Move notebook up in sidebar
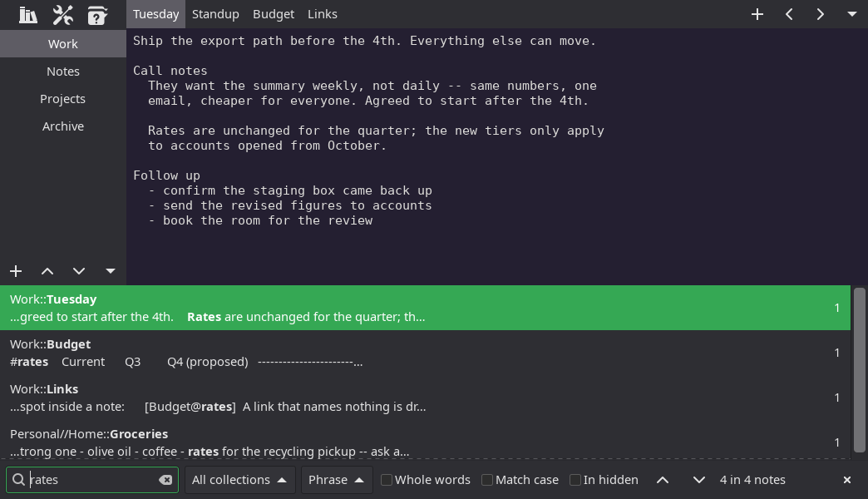This screenshot has height=499, width=868. (47, 271)
